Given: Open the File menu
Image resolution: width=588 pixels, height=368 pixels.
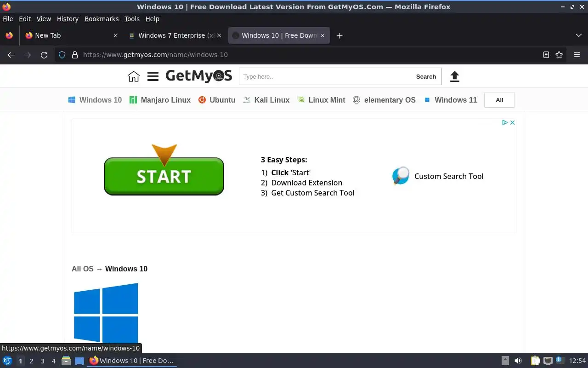Looking at the screenshot, I should tap(8, 19).
